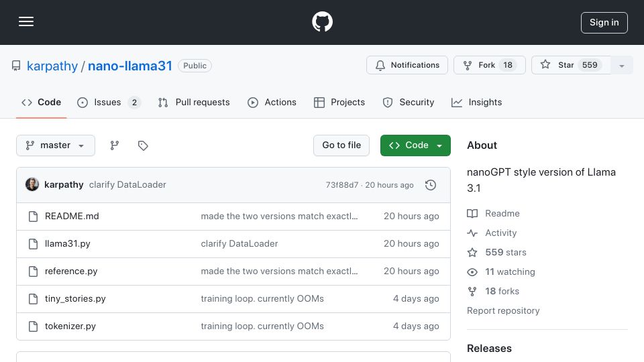Star the repository

coord(571,65)
